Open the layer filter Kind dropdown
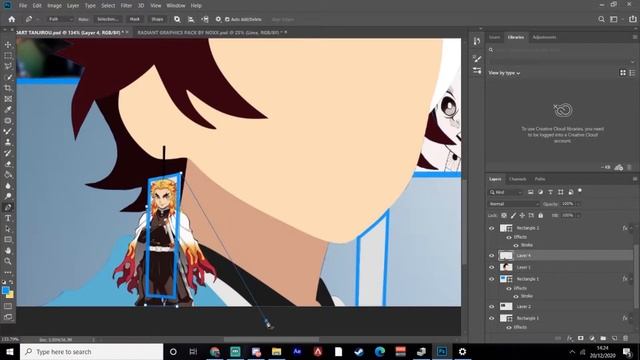Screen dimensions: 640x360 (506, 192)
